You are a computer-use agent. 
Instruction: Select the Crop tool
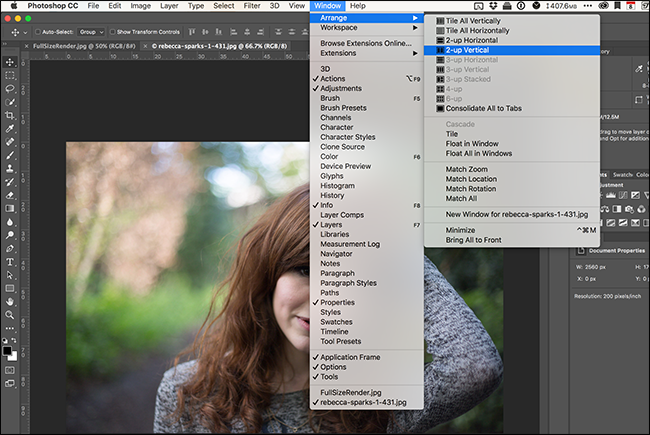tap(10, 116)
